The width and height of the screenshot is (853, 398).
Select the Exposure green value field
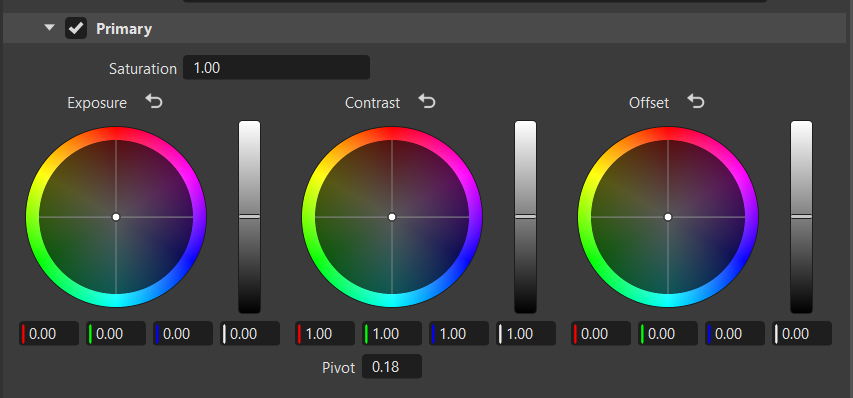(116, 333)
